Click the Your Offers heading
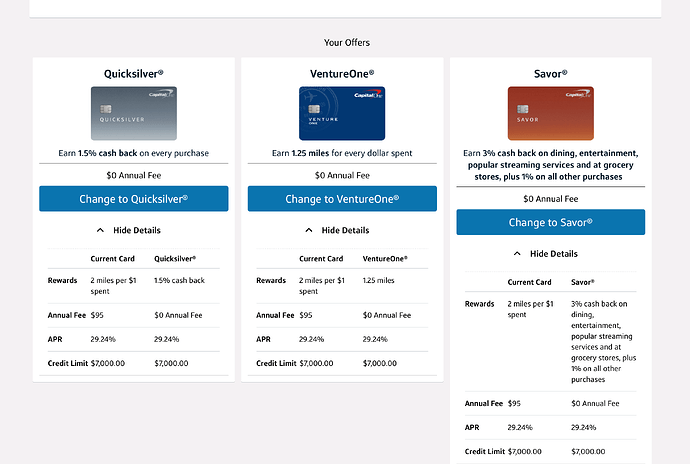 pyautogui.click(x=347, y=43)
